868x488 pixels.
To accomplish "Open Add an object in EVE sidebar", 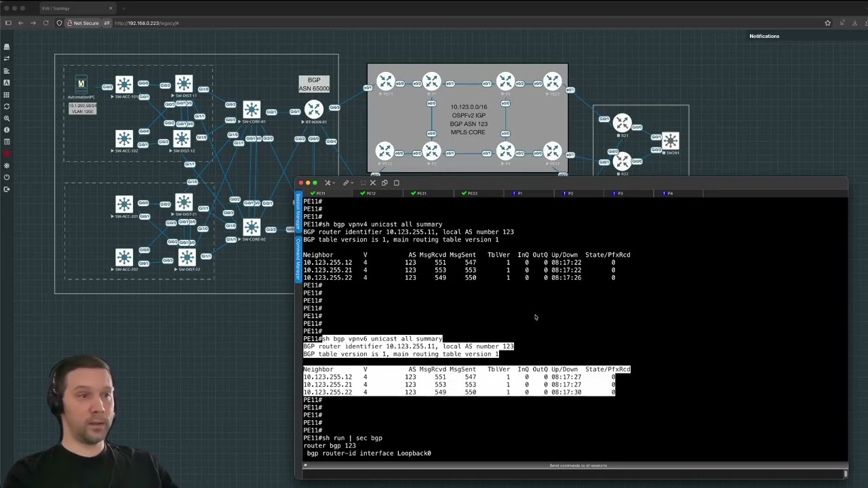I will (x=7, y=47).
